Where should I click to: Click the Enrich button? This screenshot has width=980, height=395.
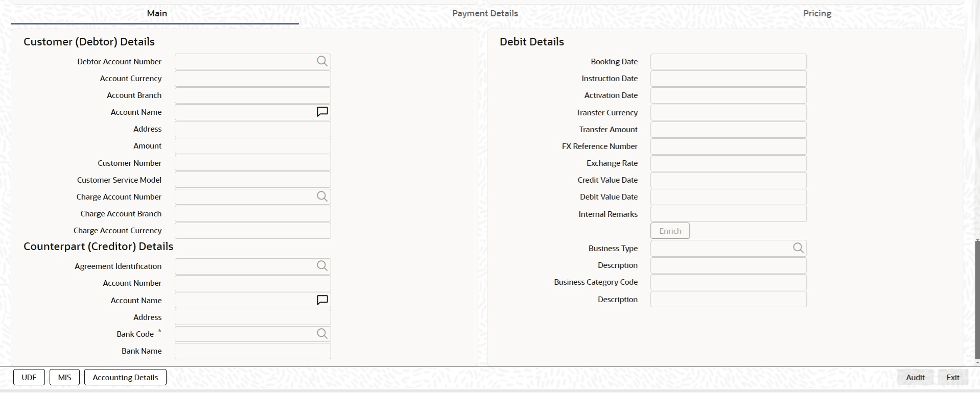point(670,231)
